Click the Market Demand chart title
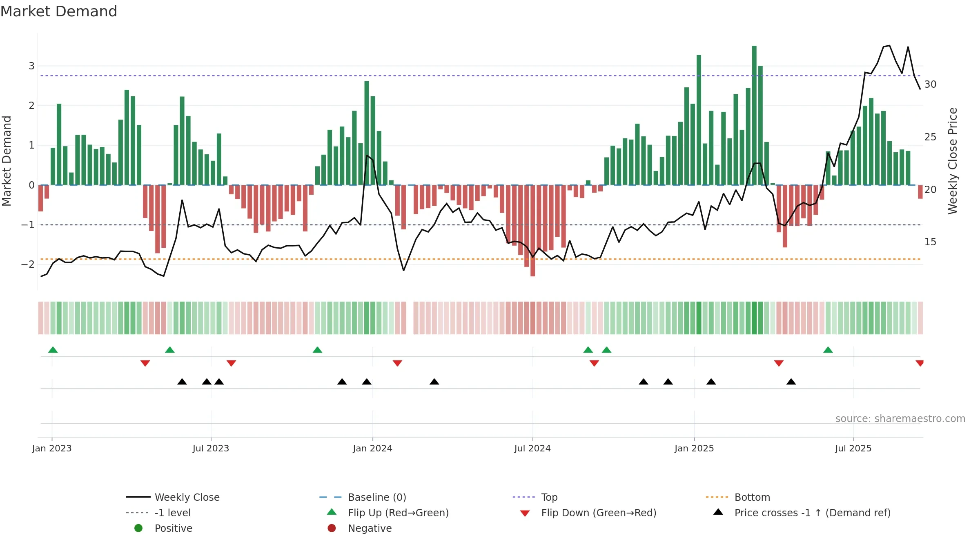 tap(59, 11)
